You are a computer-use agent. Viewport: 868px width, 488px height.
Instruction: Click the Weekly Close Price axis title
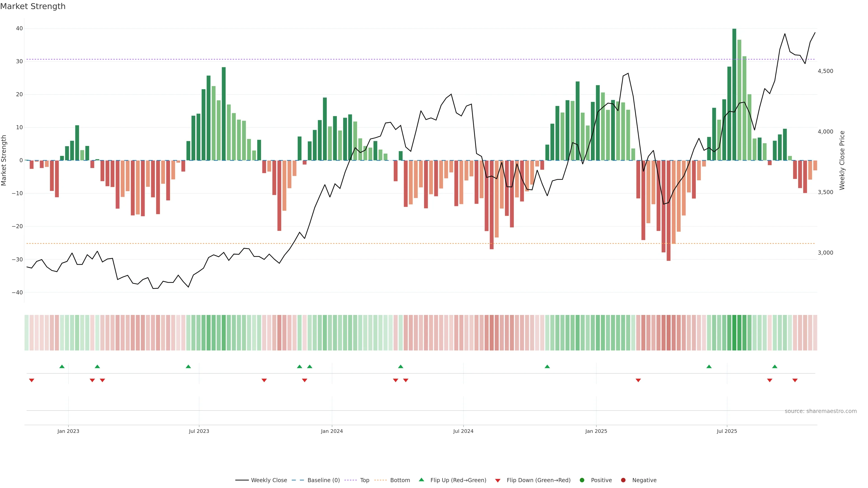pos(842,160)
